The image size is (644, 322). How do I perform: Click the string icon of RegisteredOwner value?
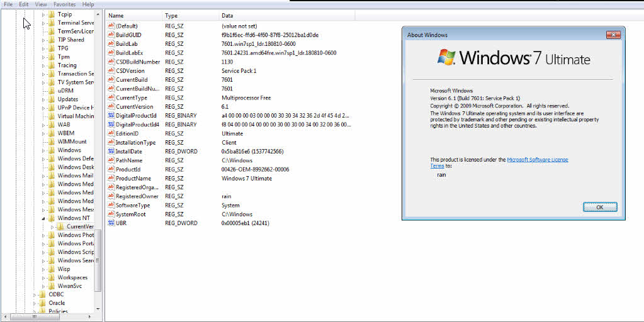[111, 196]
